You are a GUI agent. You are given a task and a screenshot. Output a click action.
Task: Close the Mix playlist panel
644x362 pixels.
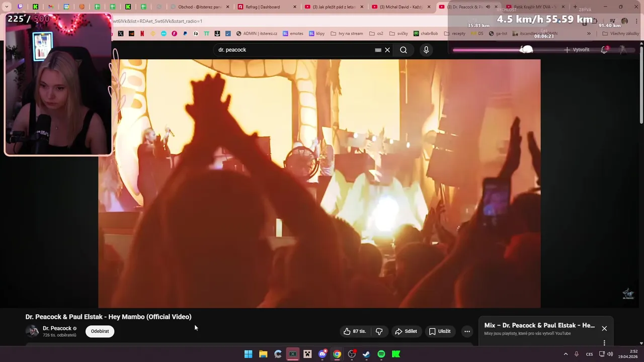(604, 328)
